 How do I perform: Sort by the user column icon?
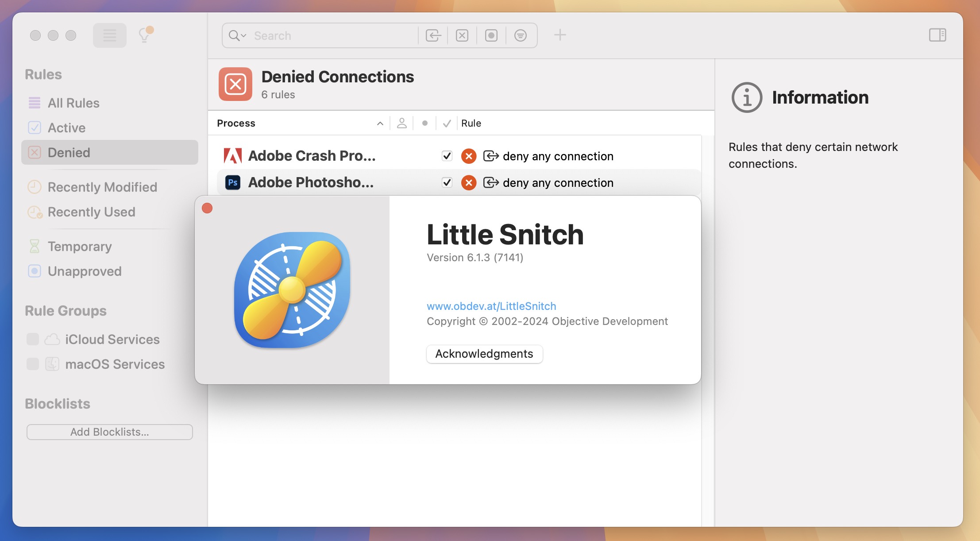point(402,123)
